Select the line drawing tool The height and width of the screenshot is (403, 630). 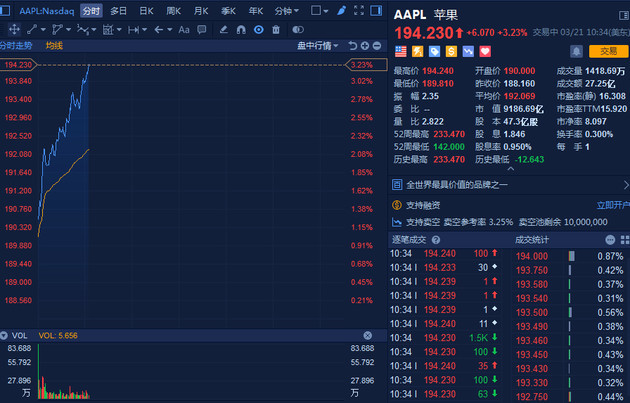32,29
